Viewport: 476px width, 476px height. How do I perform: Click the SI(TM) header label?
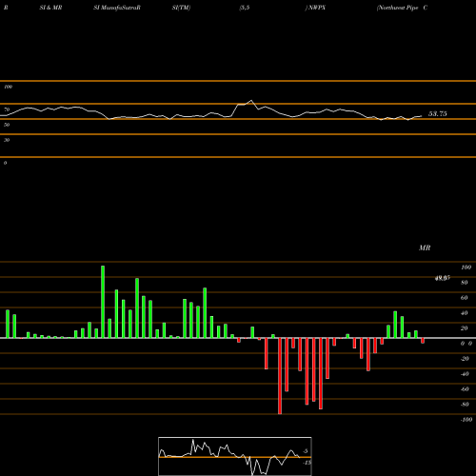pos(181,8)
